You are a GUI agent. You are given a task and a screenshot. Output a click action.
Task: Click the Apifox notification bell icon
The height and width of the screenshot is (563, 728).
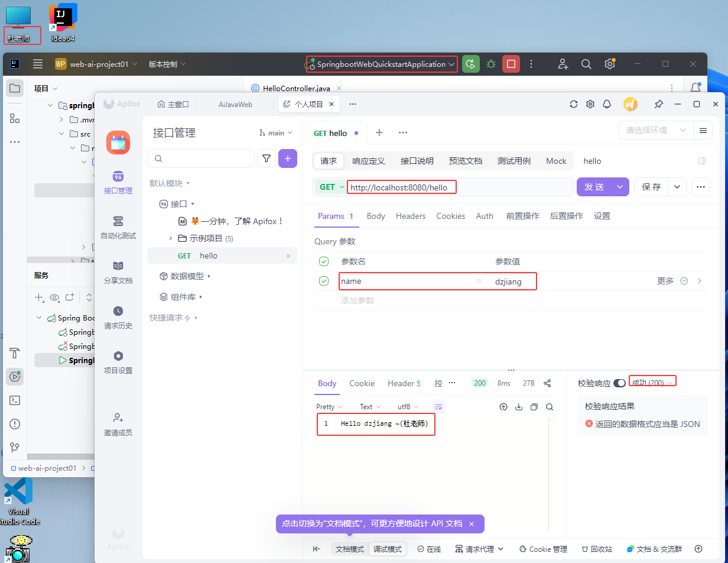(606, 104)
